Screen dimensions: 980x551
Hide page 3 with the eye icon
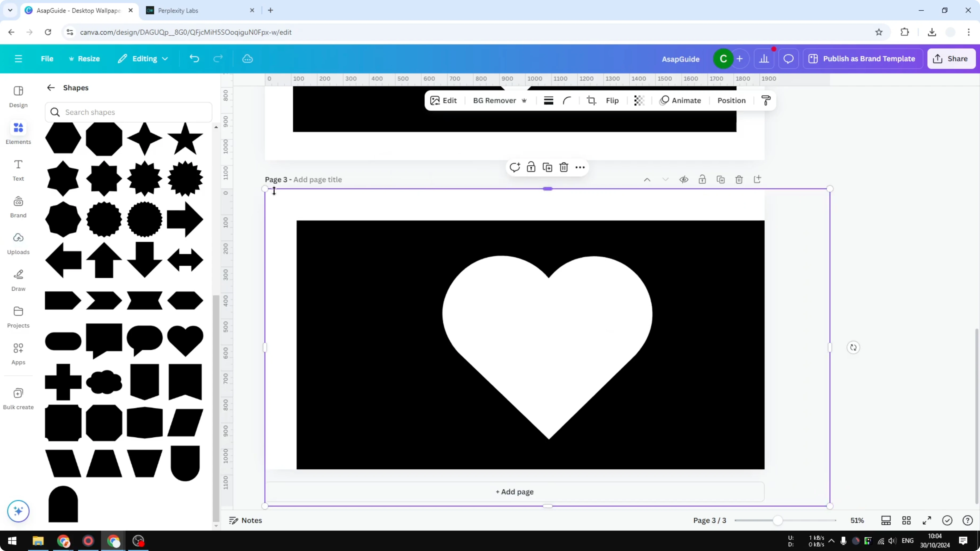click(684, 179)
